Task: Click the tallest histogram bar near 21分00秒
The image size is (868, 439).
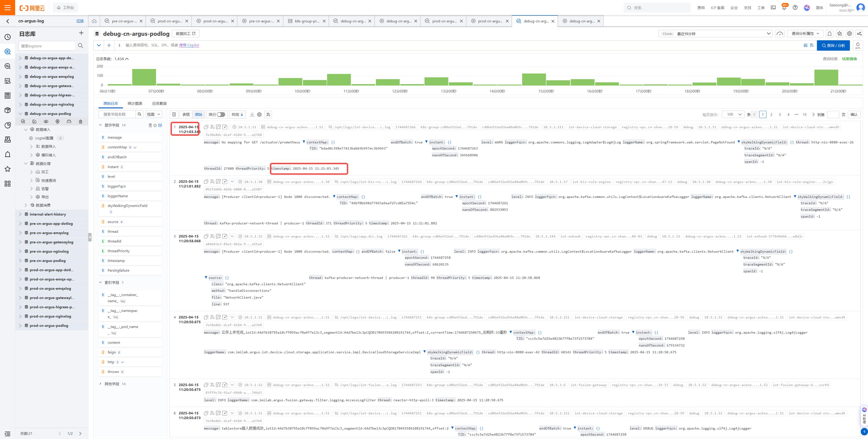Action: tap(826, 77)
